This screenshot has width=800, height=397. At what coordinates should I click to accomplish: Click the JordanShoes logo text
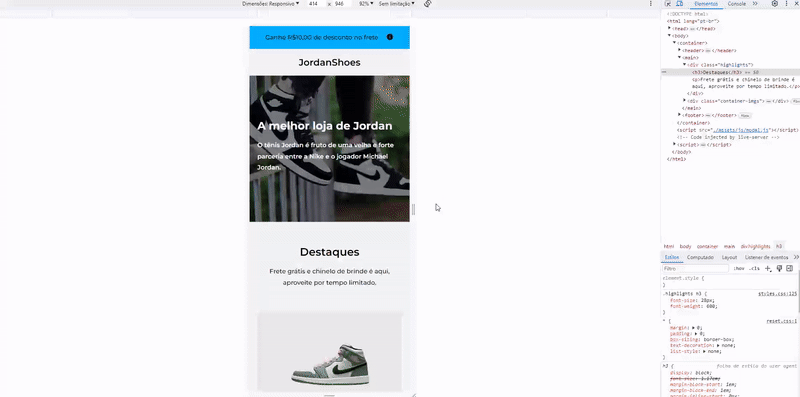pyautogui.click(x=330, y=62)
